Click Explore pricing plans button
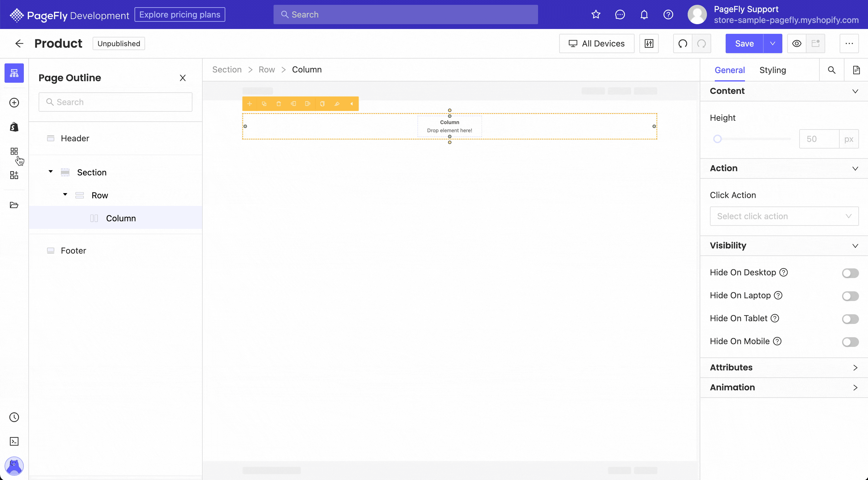 coord(179,14)
